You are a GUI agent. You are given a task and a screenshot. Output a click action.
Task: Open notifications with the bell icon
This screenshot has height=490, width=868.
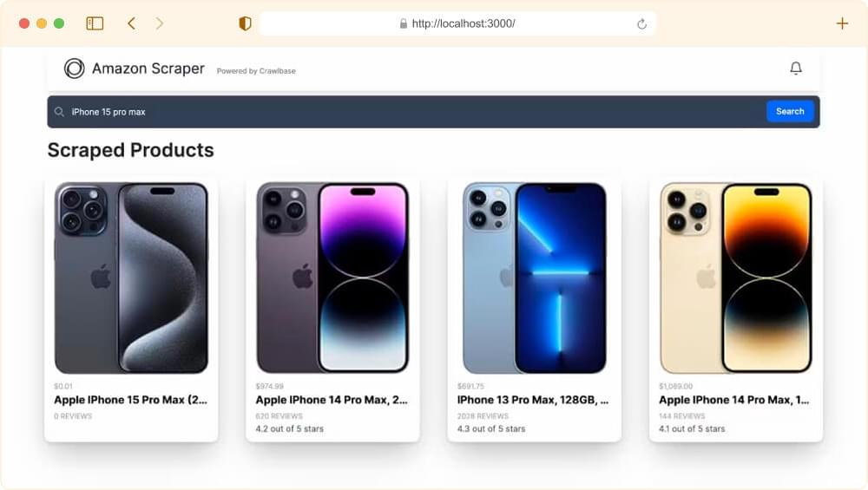(796, 69)
